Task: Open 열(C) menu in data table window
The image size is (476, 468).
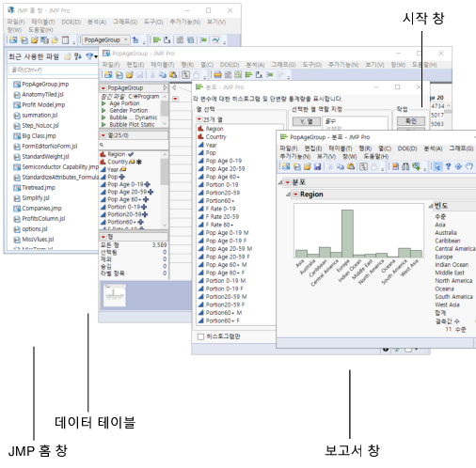Action: (207, 65)
